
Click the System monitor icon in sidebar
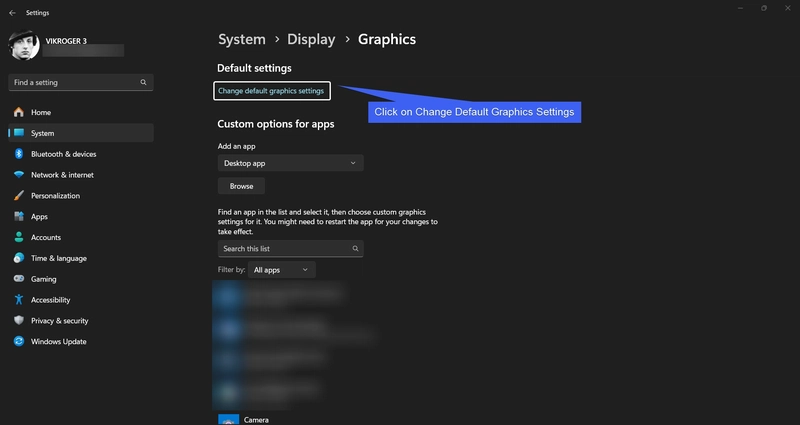[x=19, y=133]
